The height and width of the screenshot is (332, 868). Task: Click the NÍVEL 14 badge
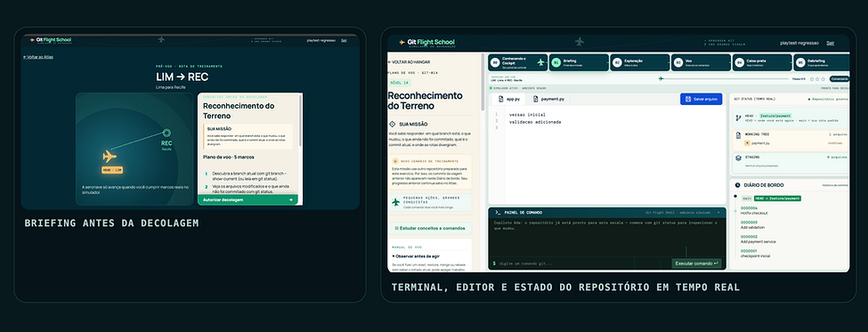click(399, 83)
